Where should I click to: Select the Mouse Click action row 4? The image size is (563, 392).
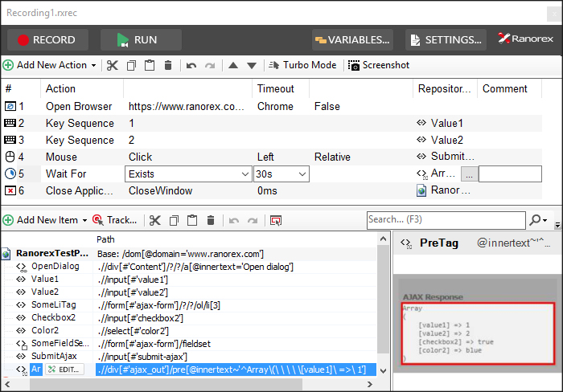point(273,157)
